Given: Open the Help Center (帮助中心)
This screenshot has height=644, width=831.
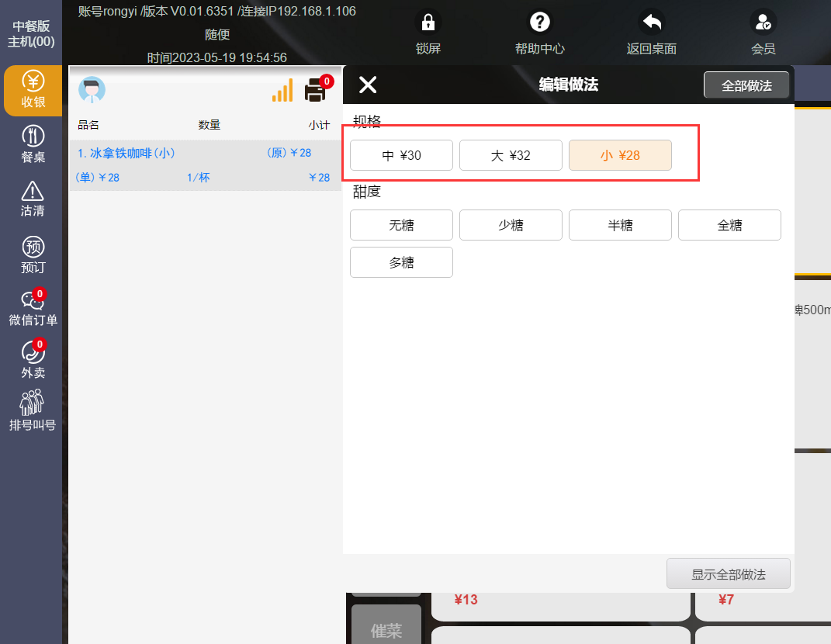Looking at the screenshot, I should [x=539, y=23].
